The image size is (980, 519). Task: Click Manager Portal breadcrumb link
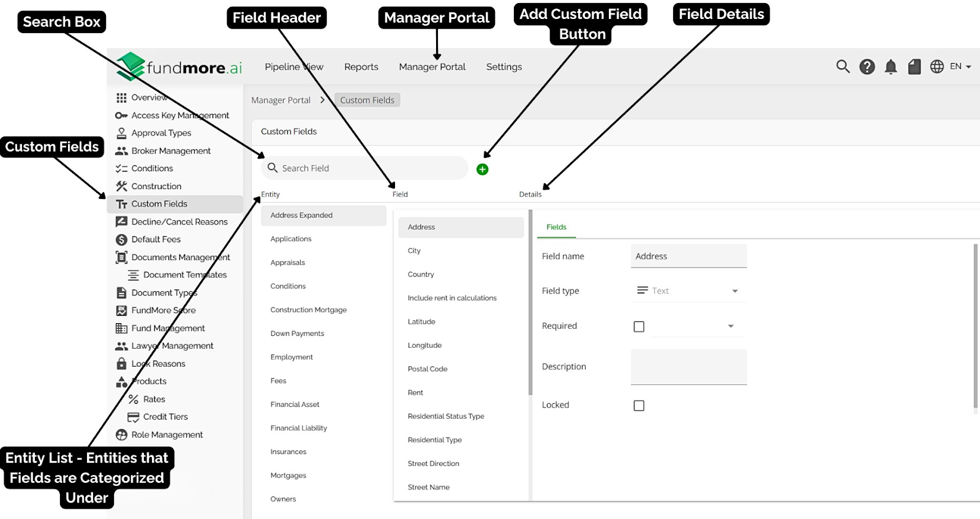[x=281, y=100]
